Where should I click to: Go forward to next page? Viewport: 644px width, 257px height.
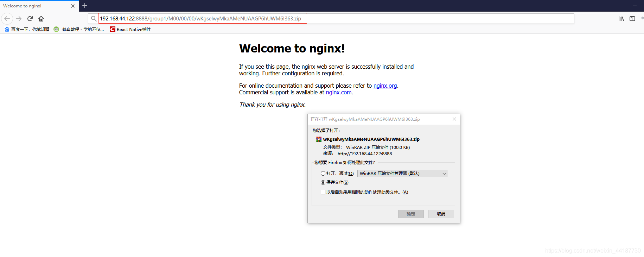pos(19,19)
